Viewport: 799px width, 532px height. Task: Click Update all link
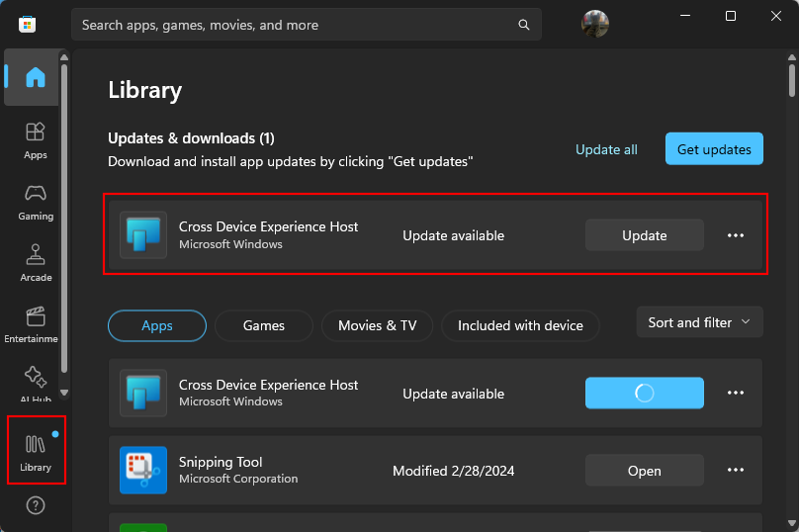[x=606, y=149]
